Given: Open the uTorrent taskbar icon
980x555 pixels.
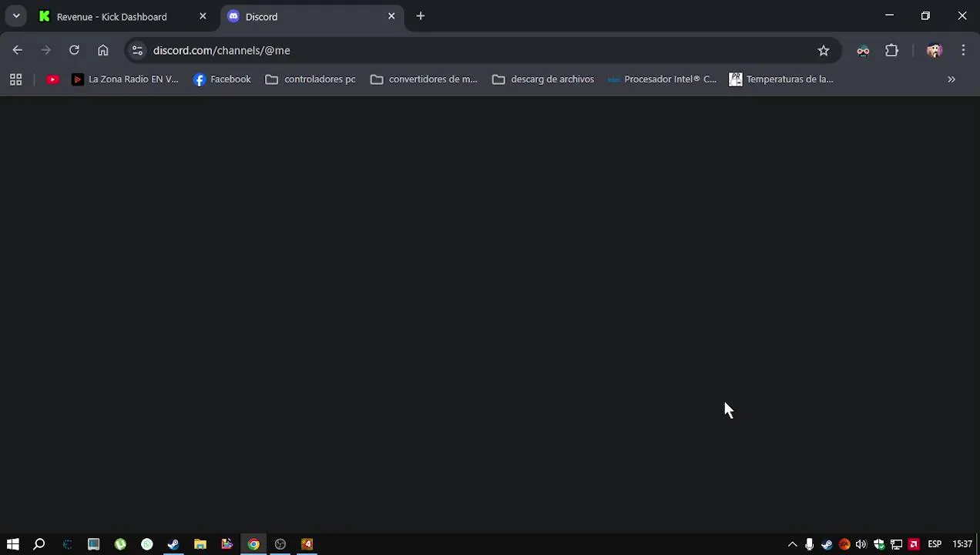Looking at the screenshot, I should click(120, 544).
